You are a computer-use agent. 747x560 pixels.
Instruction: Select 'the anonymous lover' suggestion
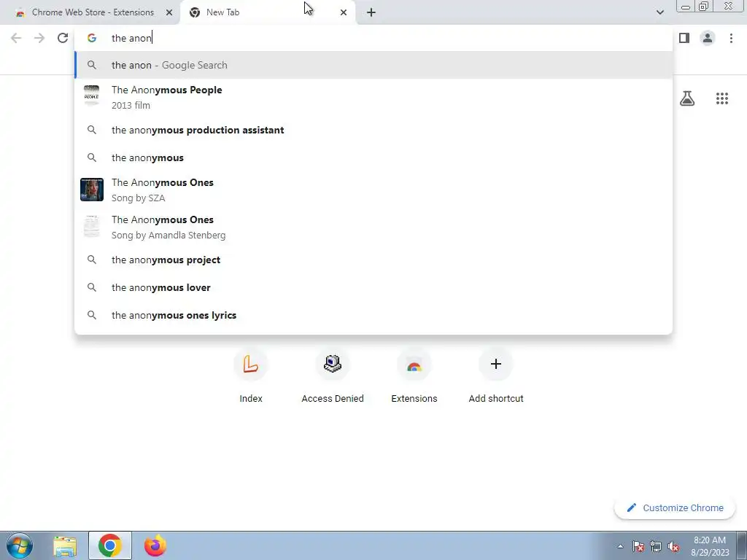coord(373,287)
